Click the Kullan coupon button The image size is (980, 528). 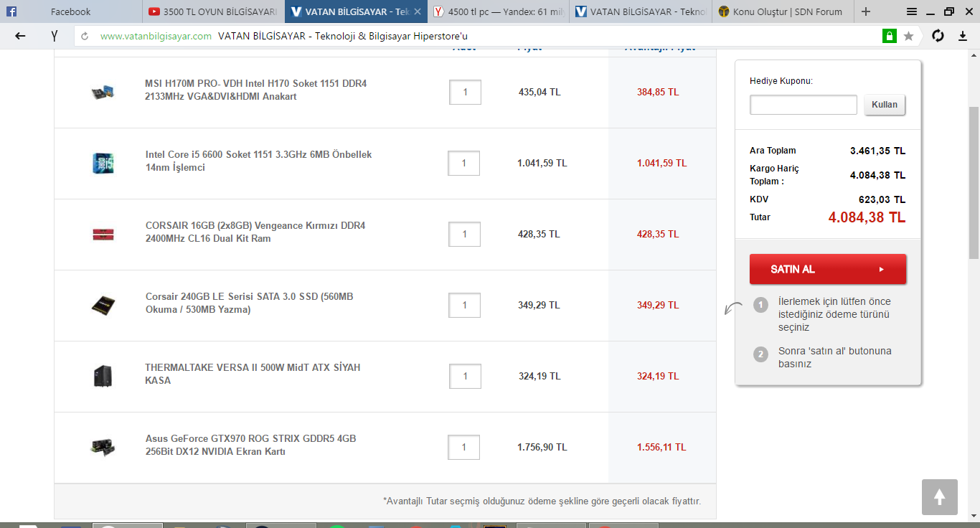point(885,105)
